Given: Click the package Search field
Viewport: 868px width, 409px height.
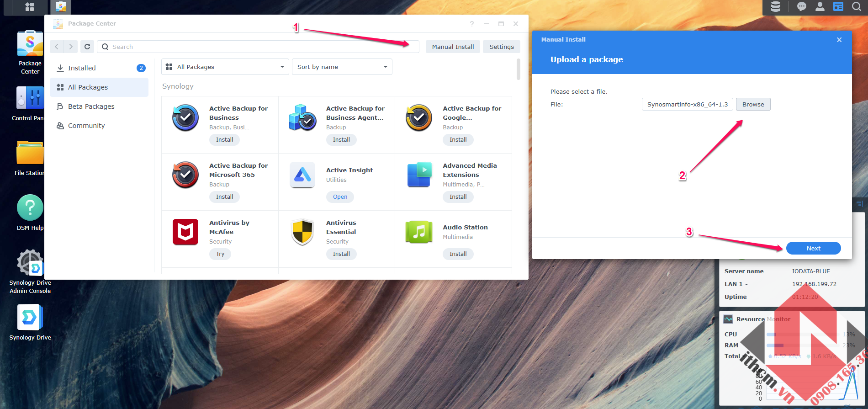Looking at the screenshot, I should click(x=258, y=47).
